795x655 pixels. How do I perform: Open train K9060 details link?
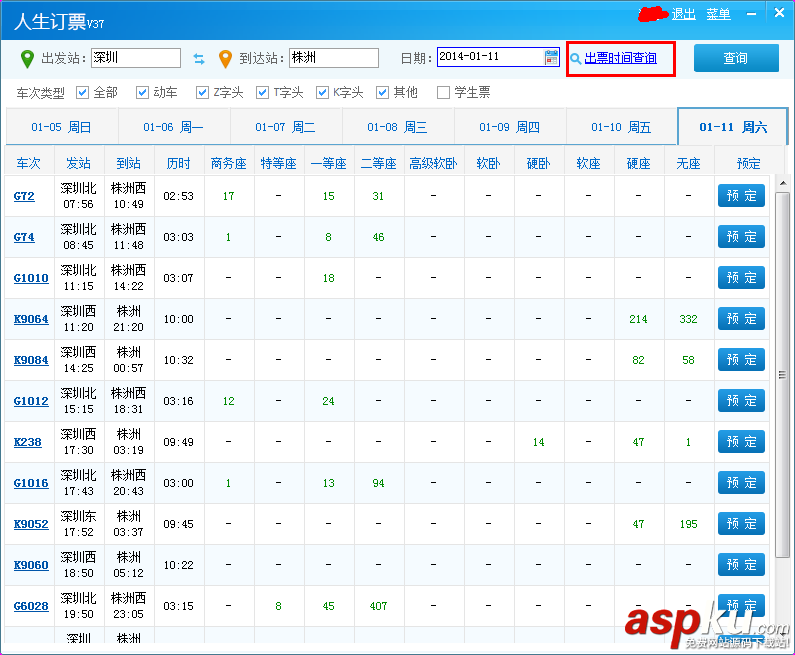[31, 565]
